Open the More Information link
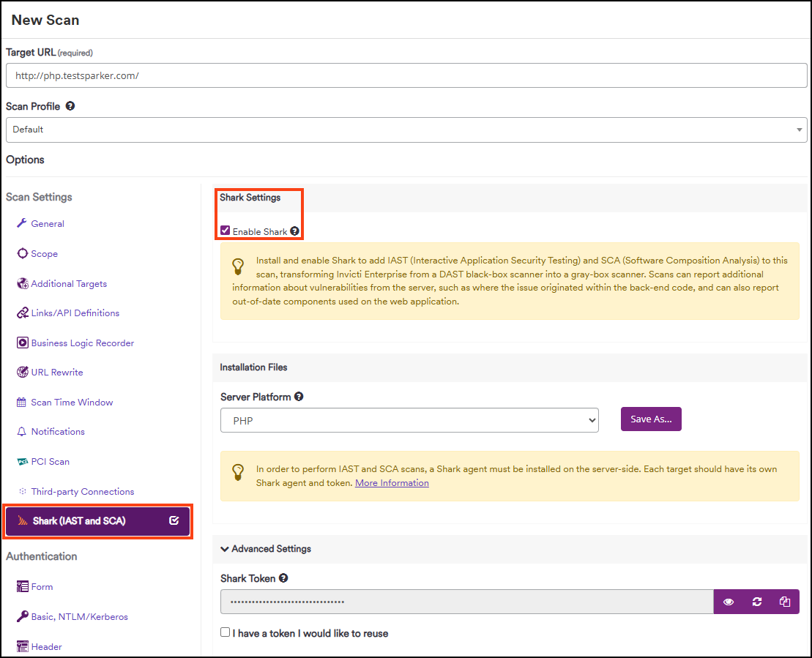Screen dimensions: 812x658 392,483
